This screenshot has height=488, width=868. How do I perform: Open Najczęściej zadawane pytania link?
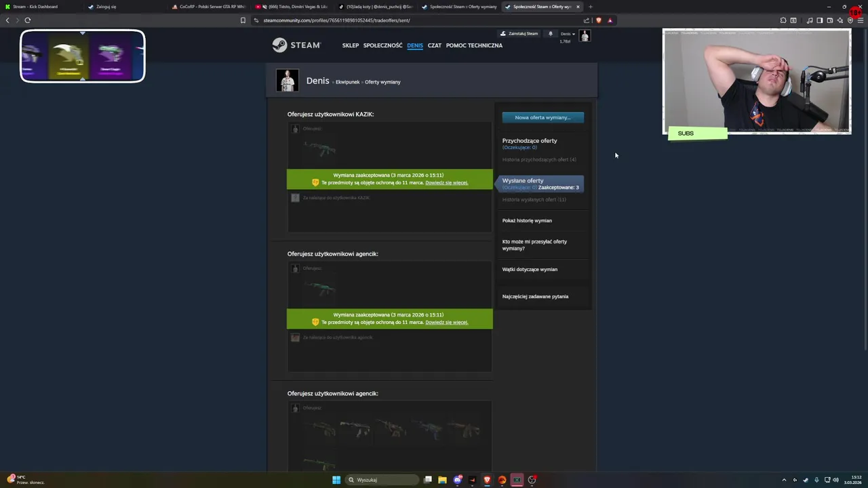pos(535,297)
